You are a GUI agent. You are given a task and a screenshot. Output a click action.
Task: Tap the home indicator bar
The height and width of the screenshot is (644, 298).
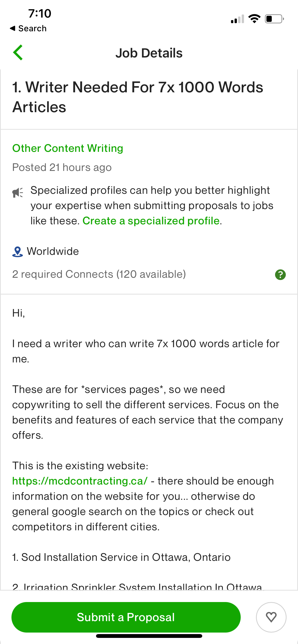tap(149, 636)
